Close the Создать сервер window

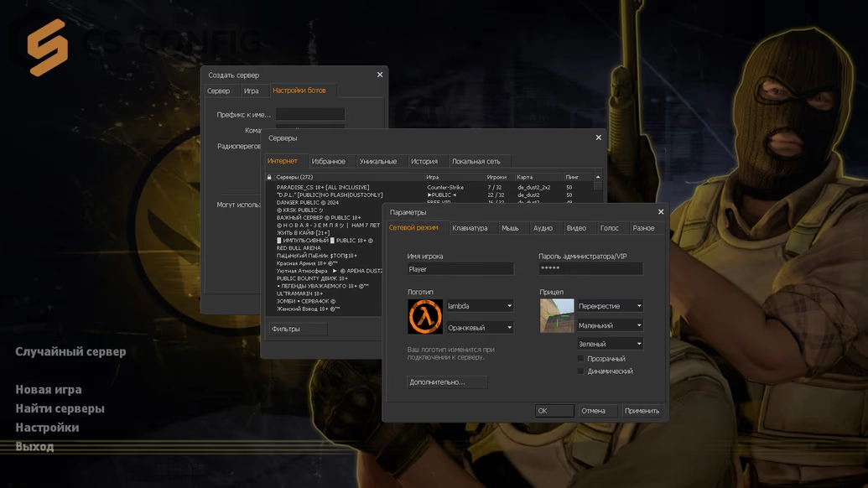[380, 75]
